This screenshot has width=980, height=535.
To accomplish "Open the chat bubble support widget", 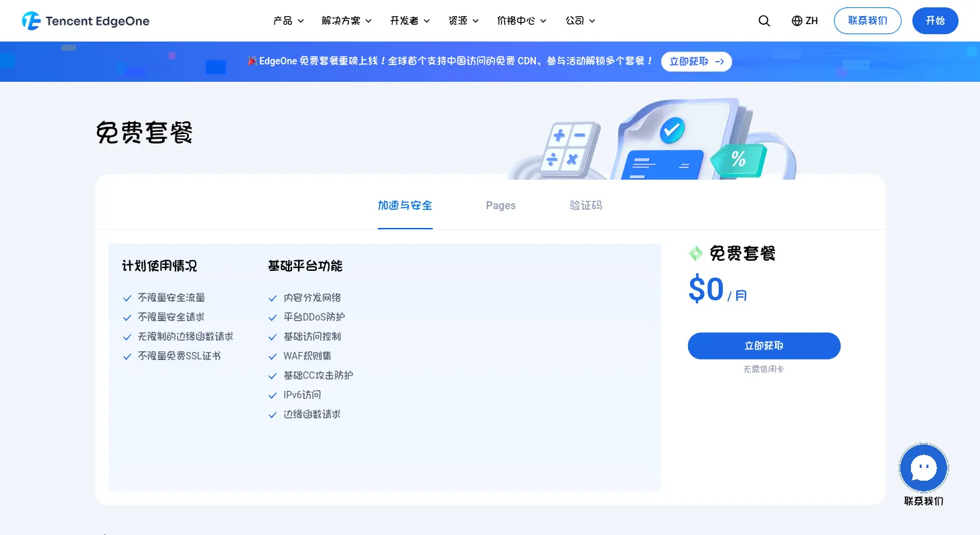I will point(924,468).
